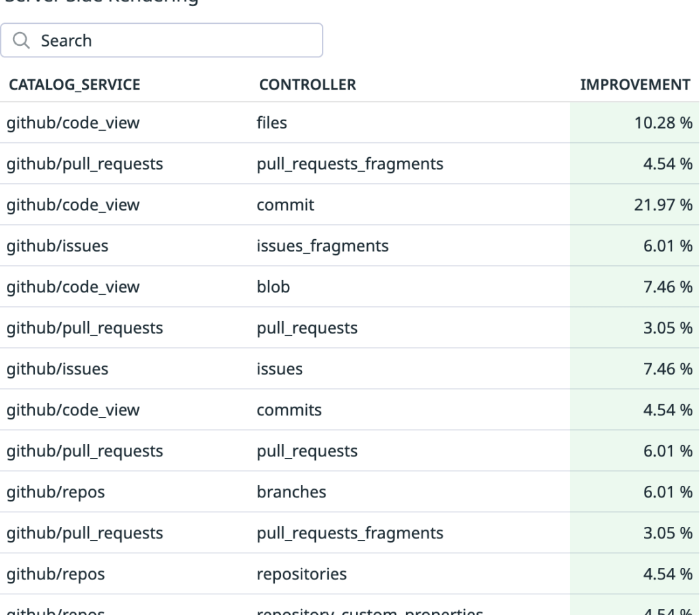Select pull_requests_fragments with 4.54 % improvement
The image size is (700, 615).
[x=350, y=164]
